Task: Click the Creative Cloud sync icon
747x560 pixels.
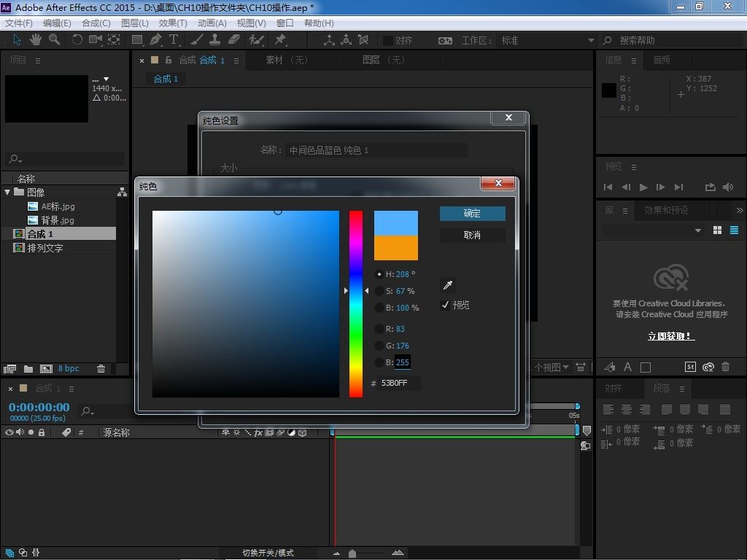Action: point(708,367)
